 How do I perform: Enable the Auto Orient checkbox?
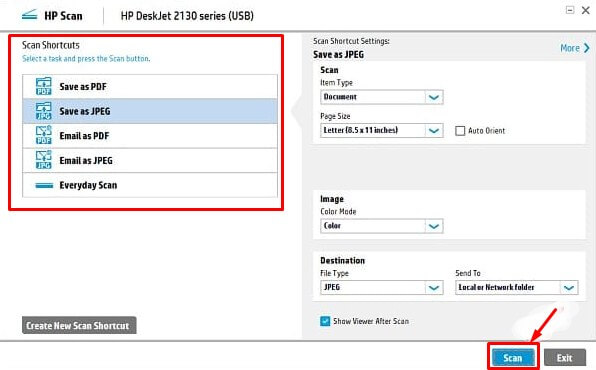(460, 131)
